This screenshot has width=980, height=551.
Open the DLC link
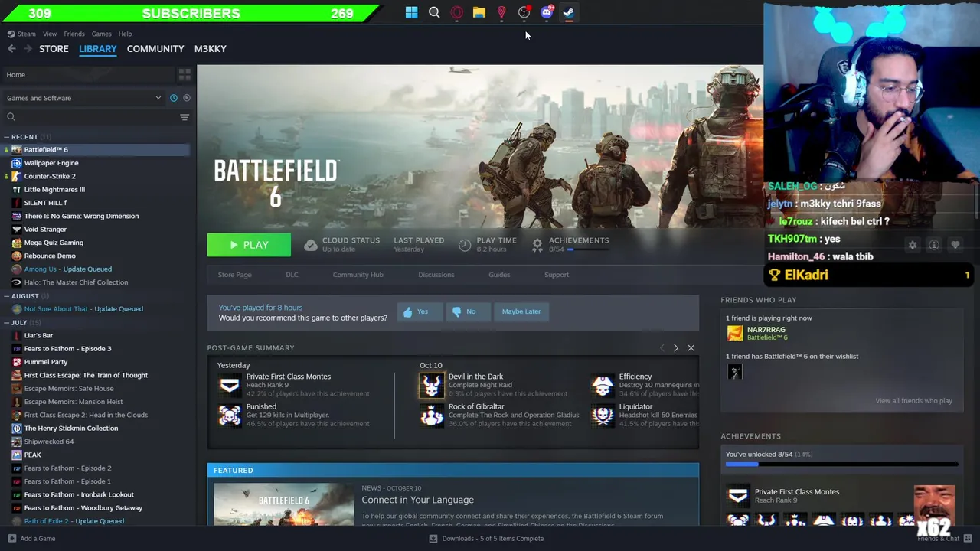(x=292, y=275)
